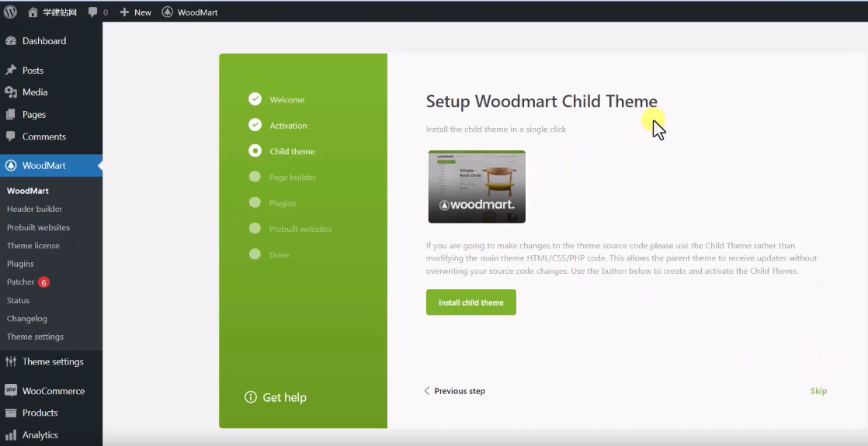Click the Analytics bar chart icon

tap(11, 434)
